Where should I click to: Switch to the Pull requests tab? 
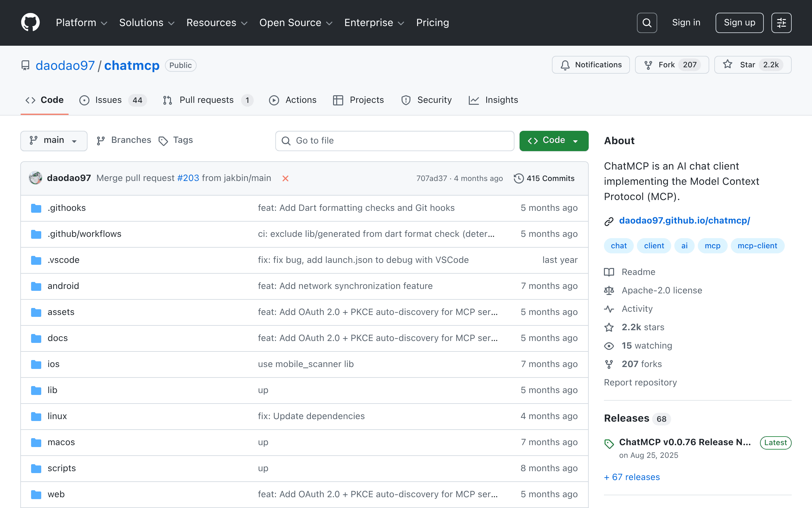tap(208, 100)
